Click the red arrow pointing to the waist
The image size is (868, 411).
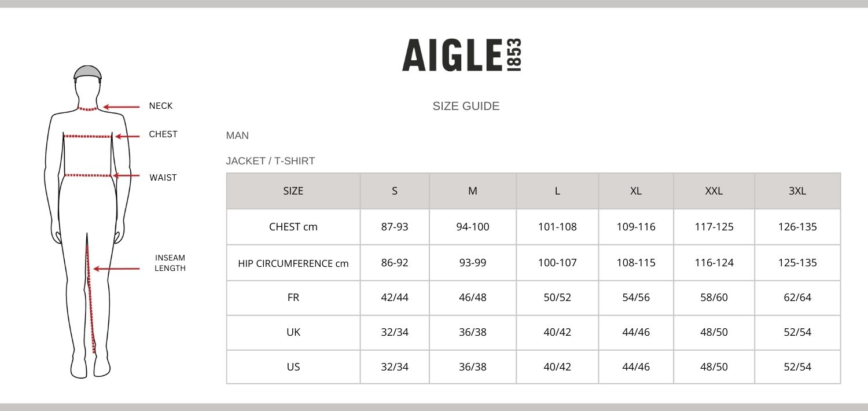127,175
